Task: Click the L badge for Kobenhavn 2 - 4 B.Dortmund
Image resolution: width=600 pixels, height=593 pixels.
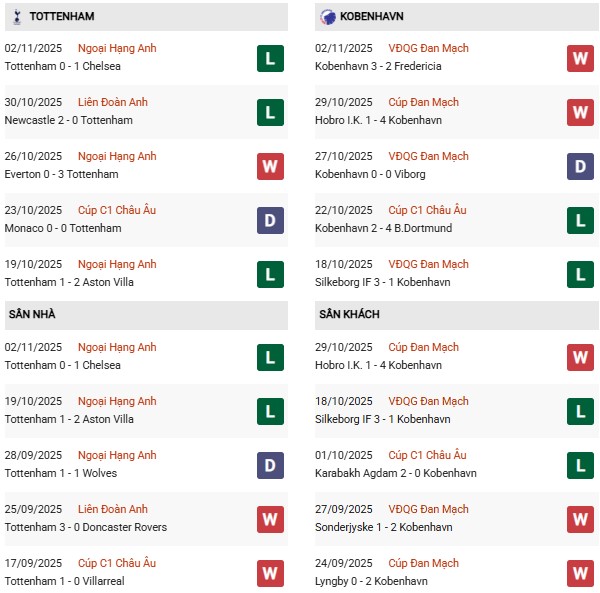Action: point(580,220)
